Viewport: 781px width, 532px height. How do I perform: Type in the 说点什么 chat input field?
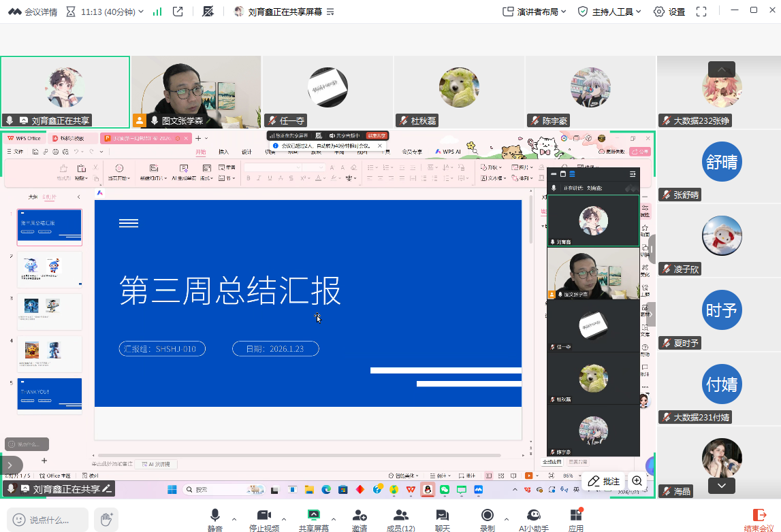(48, 520)
